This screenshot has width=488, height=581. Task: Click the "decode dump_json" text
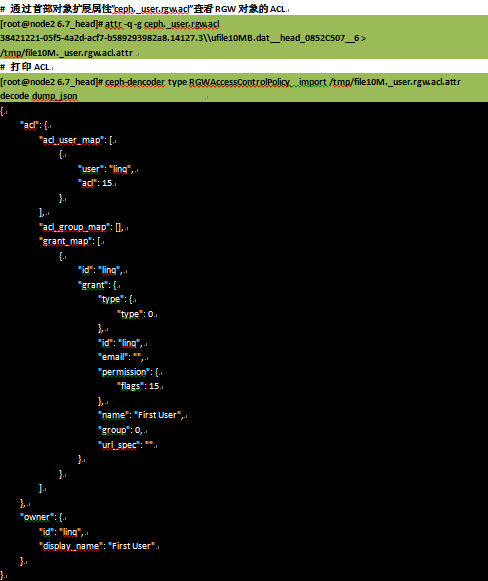(39, 96)
